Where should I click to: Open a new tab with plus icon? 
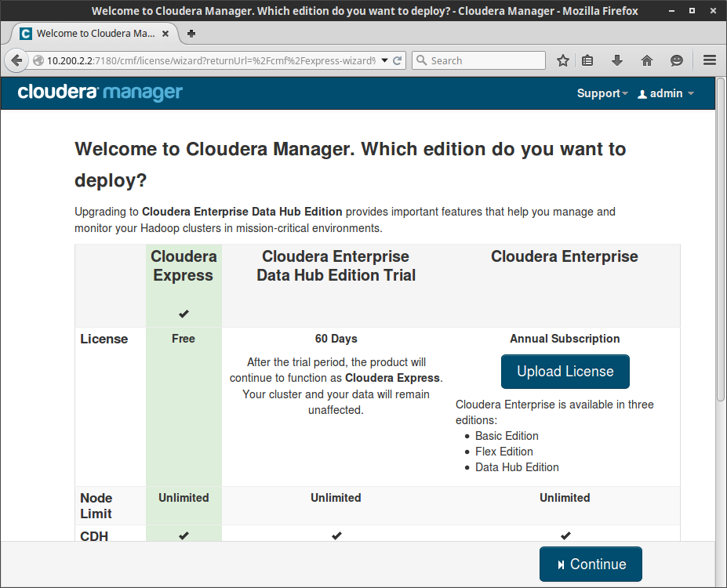tap(191, 34)
